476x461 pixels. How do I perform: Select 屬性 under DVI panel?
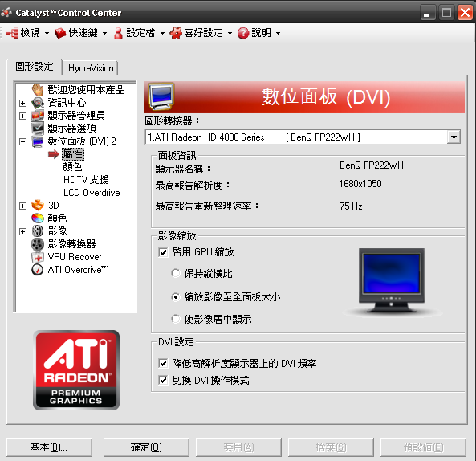point(73,154)
